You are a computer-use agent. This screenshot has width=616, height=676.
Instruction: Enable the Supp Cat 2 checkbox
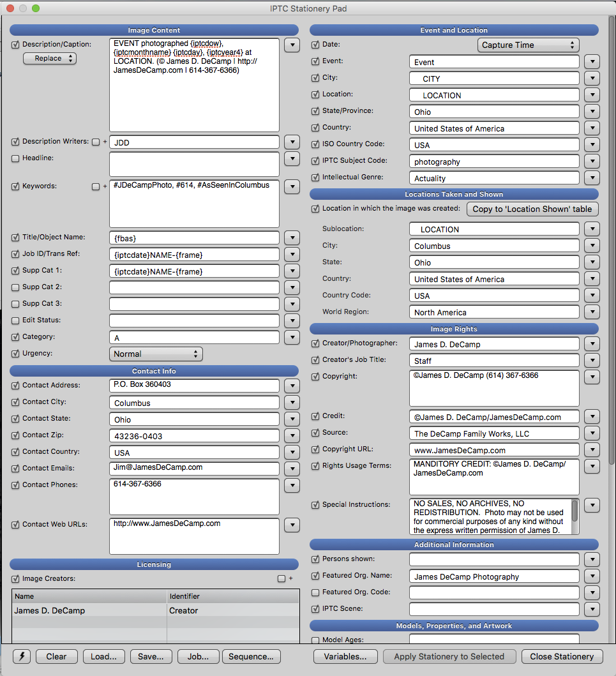click(x=15, y=287)
